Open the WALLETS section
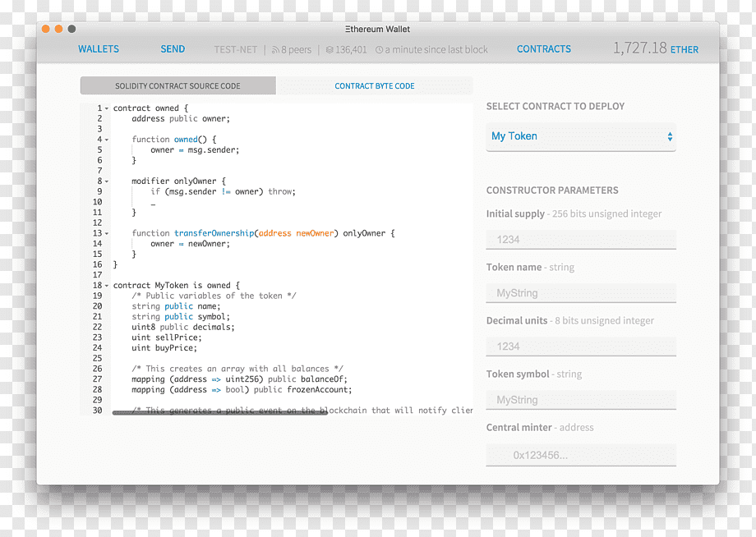Image resolution: width=756 pixels, height=537 pixels. (x=99, y=49)
